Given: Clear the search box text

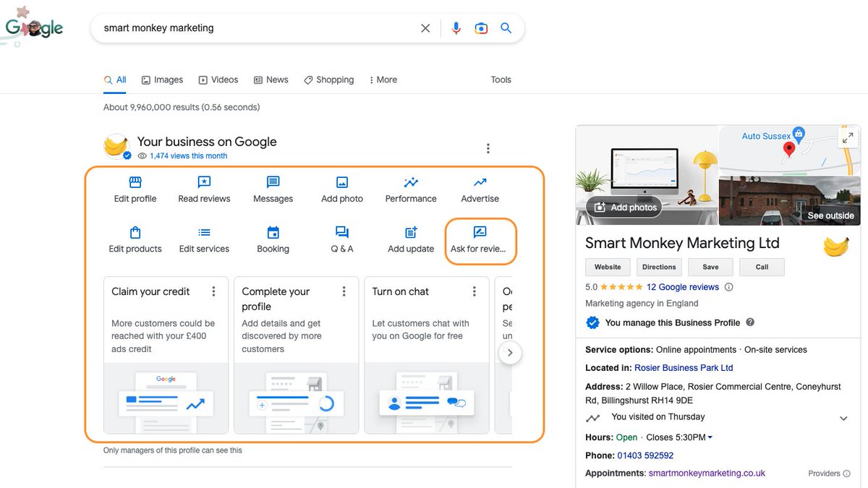Looking at the screenshot, I should coord(425,28).
